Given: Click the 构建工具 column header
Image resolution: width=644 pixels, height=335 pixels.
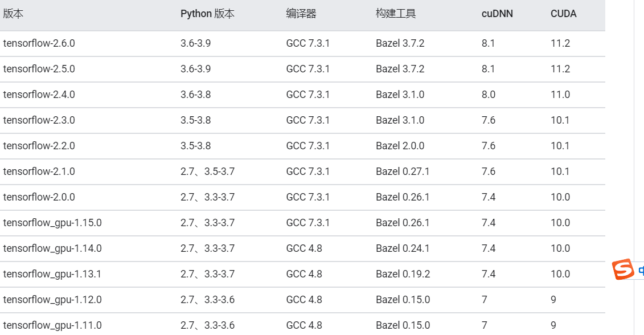Looking at the screenshot, I should [396, 14].
